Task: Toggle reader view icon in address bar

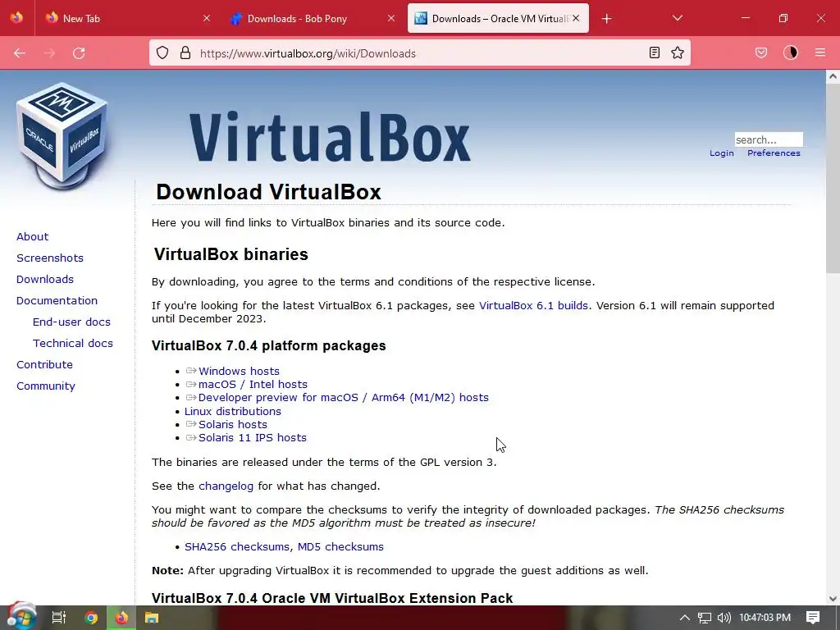Action: click(x=654, y=52)
